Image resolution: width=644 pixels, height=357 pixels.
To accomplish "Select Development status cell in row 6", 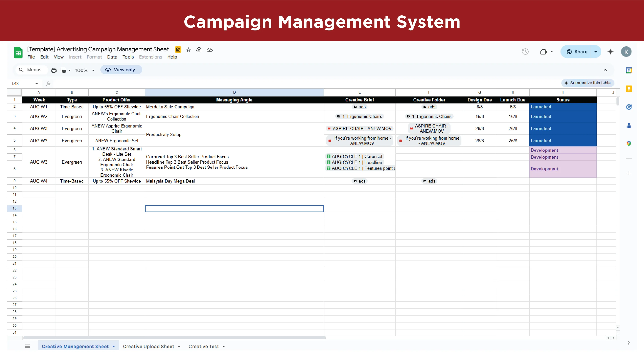I will pyautogui.click(x=563, y=150).
